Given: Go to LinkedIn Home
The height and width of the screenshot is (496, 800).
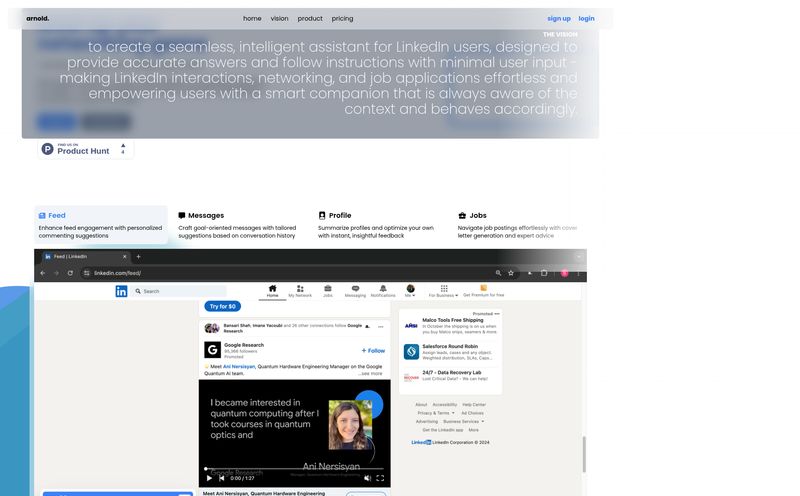Looking at the screenshot, I should pyautogui.click(x=272, y=291).
